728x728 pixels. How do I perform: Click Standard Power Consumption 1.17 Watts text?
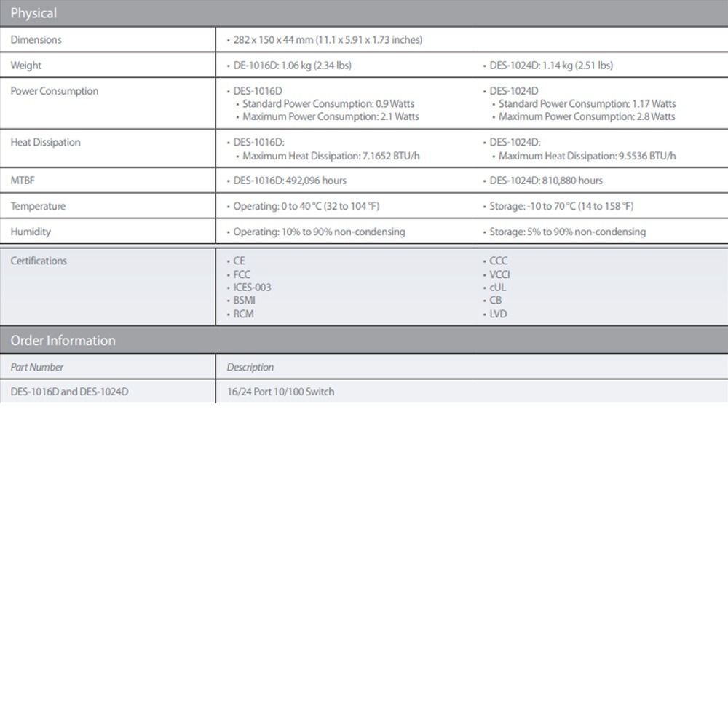click(x=587, y=104)
